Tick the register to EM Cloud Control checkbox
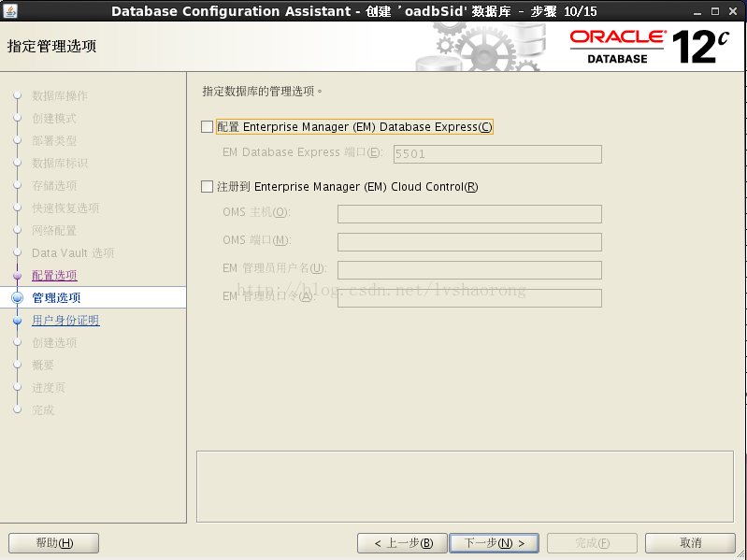The width and height of the screenshot is (747, 560). click(x=207, y=186)
